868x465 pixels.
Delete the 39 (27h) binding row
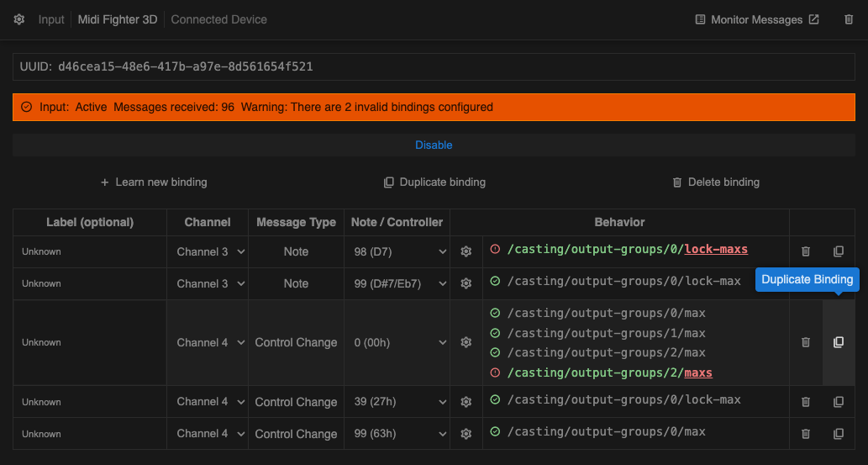(806, 402)
